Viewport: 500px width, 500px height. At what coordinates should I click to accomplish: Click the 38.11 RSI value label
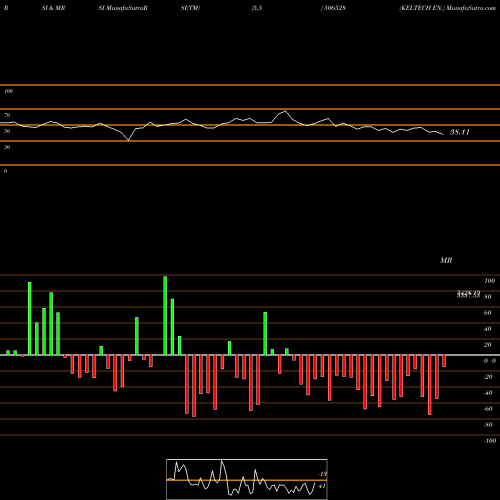[x=460, y=132]
